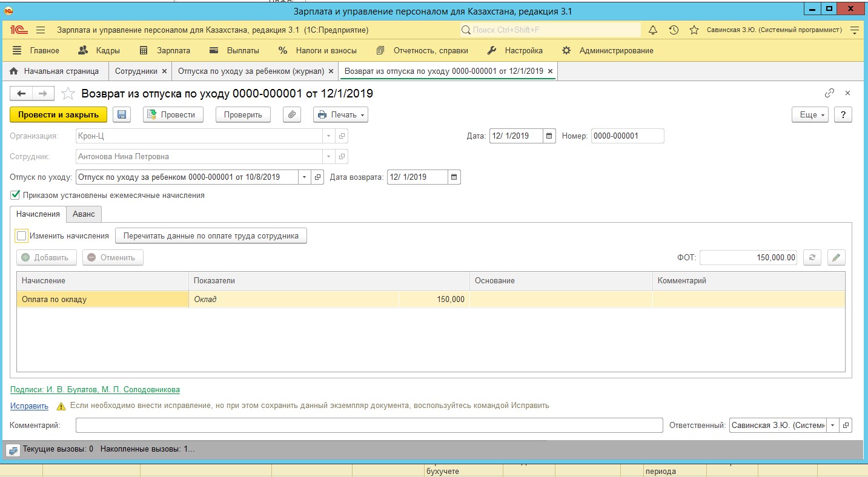Expand the Ответственный dropdown arrow
Viewport: 868px width, 477px height.
(x=832, y=426)
